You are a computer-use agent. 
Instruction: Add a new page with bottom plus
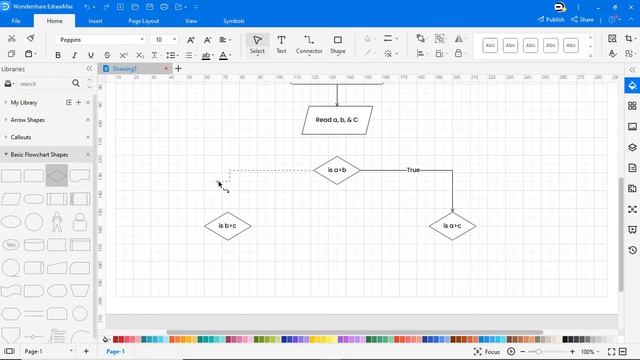(86, 351)
